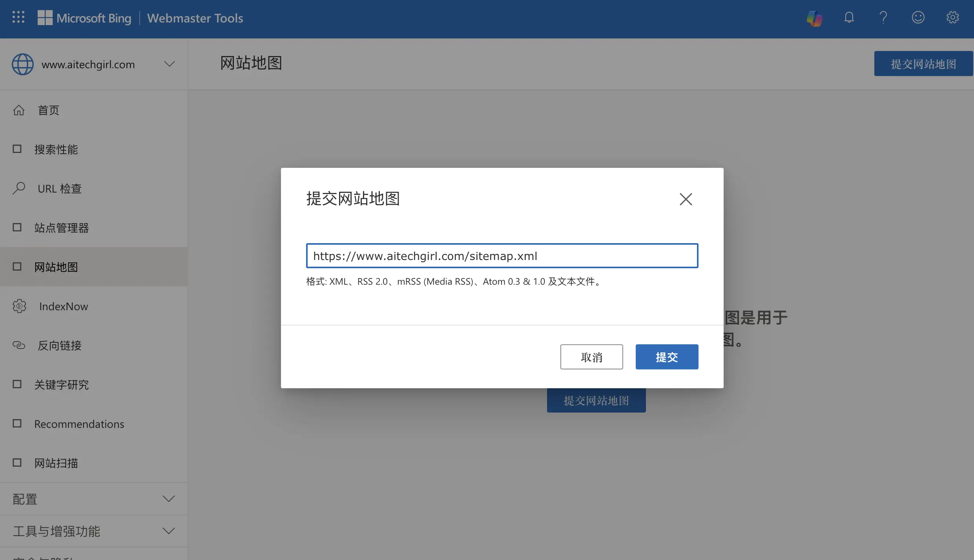Click the www.aitechgirl.com site name
Screen dimensions: 974x560
pos(88,64)
